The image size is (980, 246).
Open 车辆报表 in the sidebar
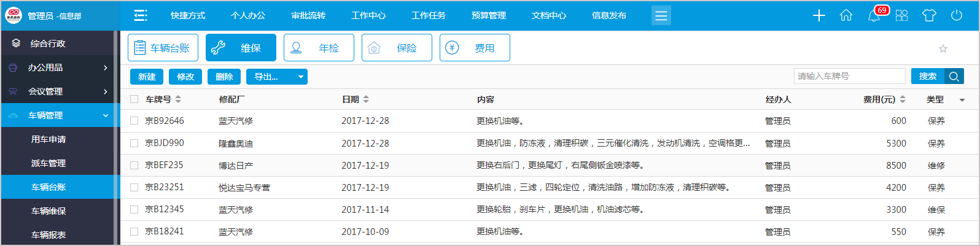tap(49, 235)
